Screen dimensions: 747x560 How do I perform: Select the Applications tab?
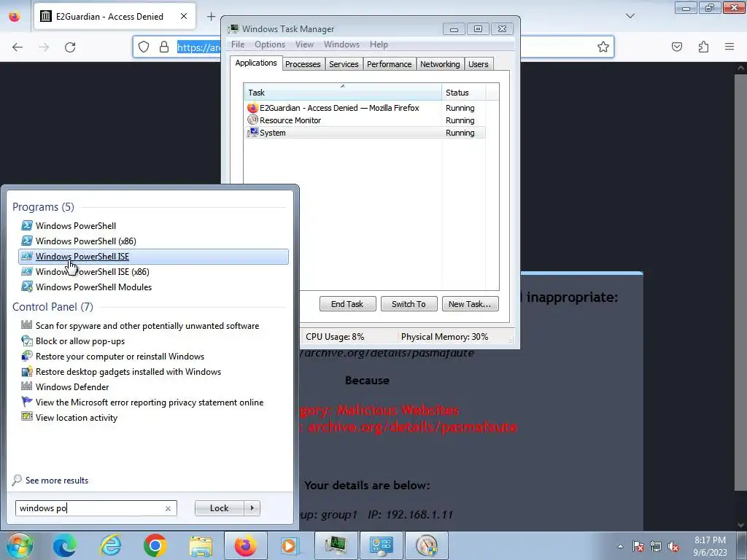pos(256,63)
